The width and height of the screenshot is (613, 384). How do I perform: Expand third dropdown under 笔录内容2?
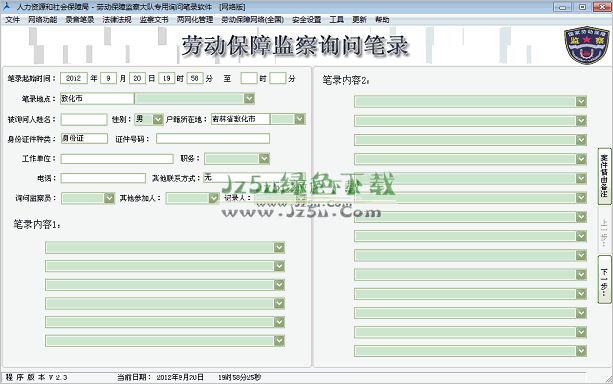click(x=581, y=140)
